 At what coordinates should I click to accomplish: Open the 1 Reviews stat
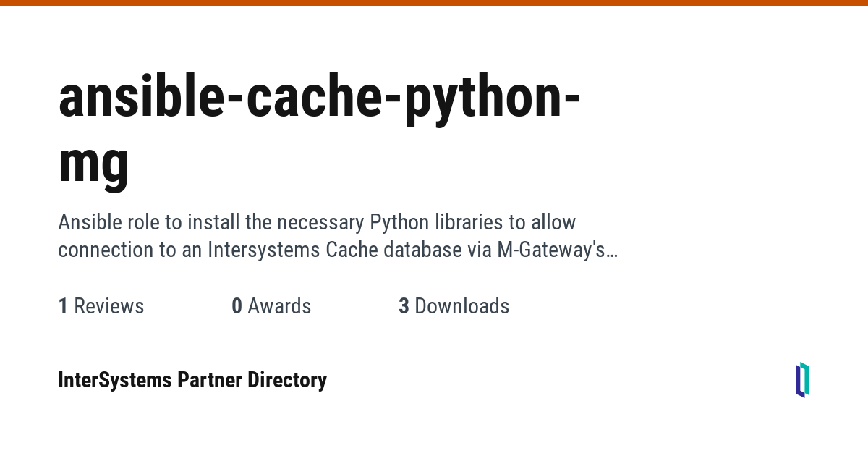101,306
